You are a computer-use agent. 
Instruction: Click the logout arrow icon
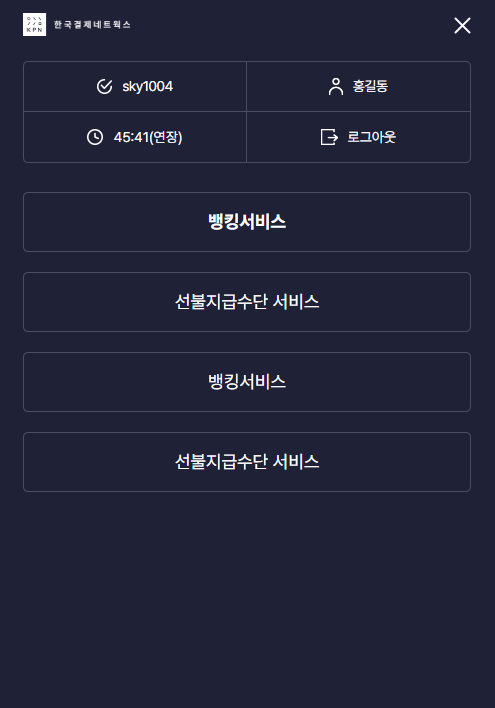coord(329,137)
